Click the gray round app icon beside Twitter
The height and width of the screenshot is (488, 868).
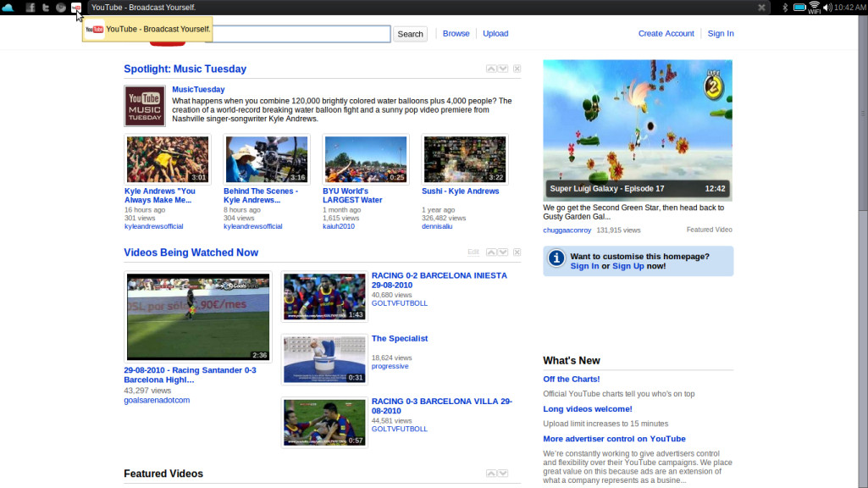coord(61,7)
